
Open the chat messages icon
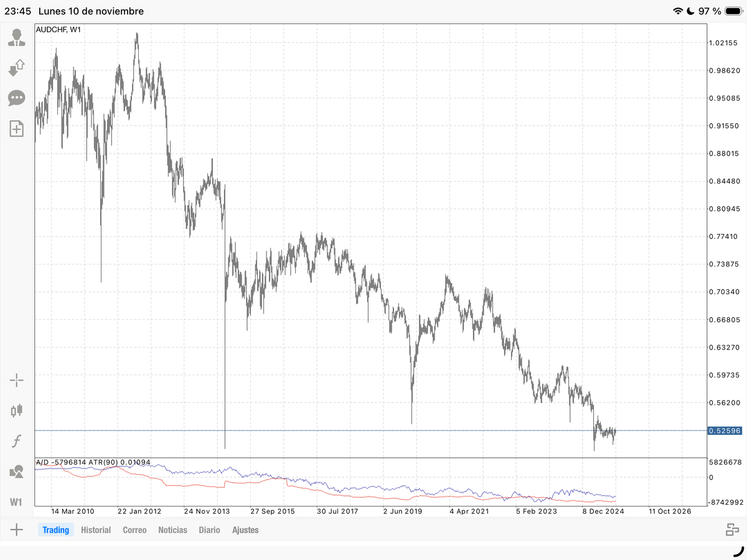coord(16,98)
